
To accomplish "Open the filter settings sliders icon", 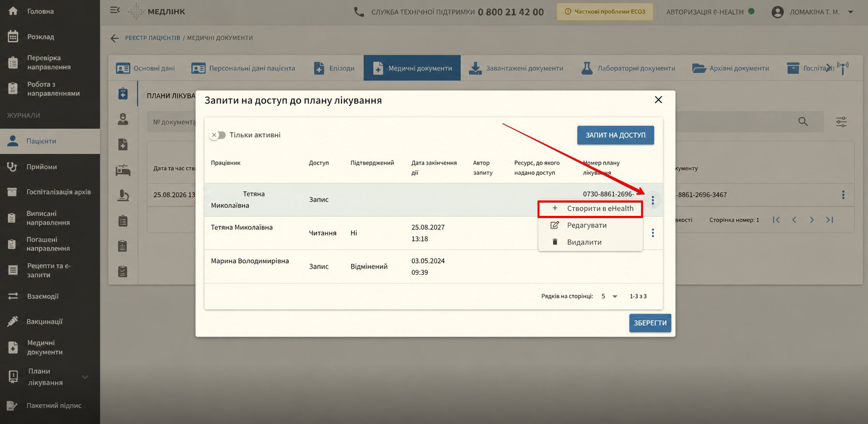I will tap(841, 122).
